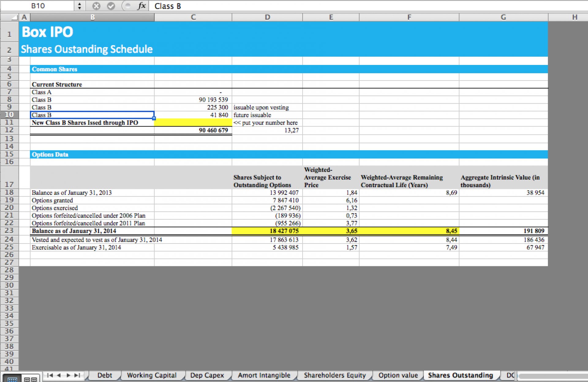
Task: Click the Name Box showing B10
Action: [x=38, y=6]
